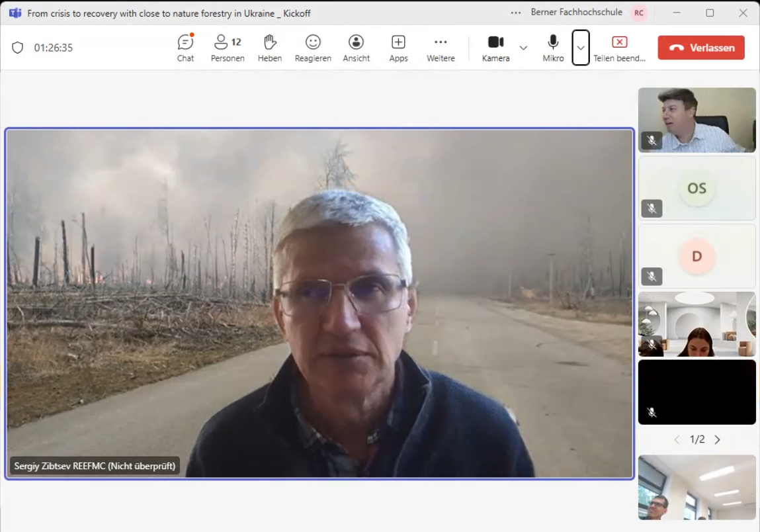The width and height of the screenshot is (760, 532).
Task: Open the Ansicht view options
Action: tap(356, 48)
